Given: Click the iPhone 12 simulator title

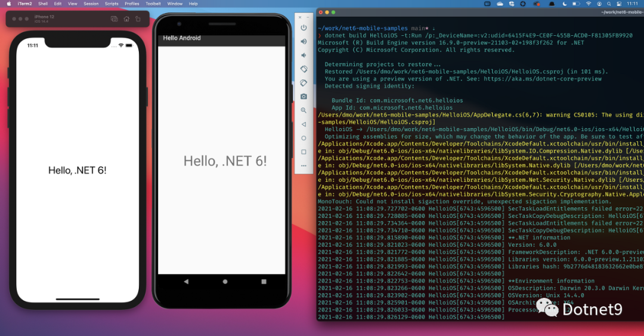Looking at the screenshot, I should 44,17.
